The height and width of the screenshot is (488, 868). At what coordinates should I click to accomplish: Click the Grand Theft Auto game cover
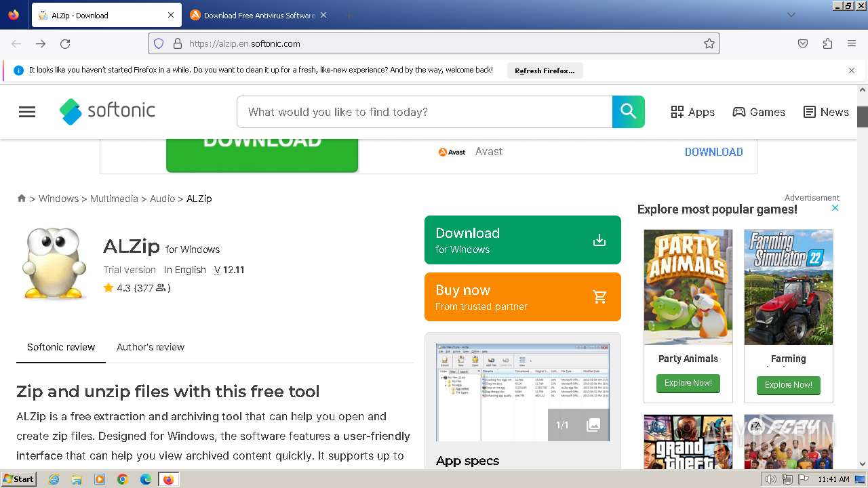tap(688, 442)
